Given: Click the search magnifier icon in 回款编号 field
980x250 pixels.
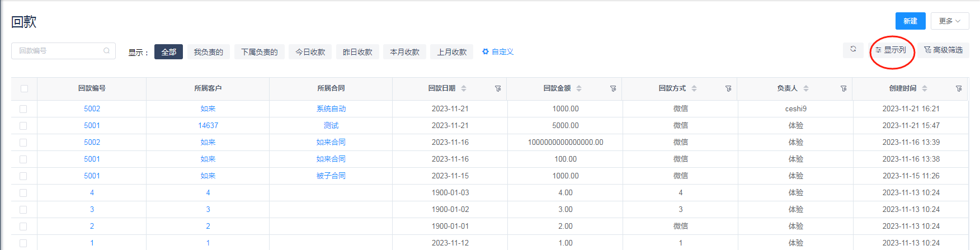Looking at the screenshot, I should [x=106, y=51].
